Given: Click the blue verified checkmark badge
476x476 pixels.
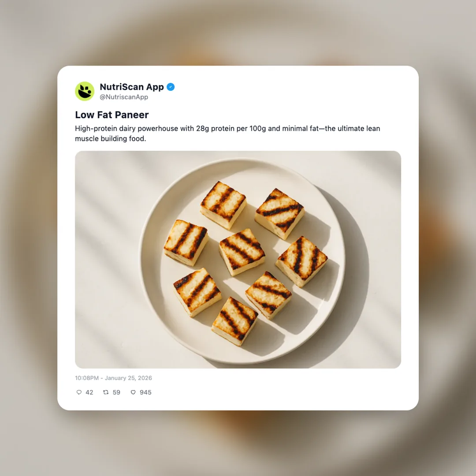Looking at the screenshot, I should point(171,87).
